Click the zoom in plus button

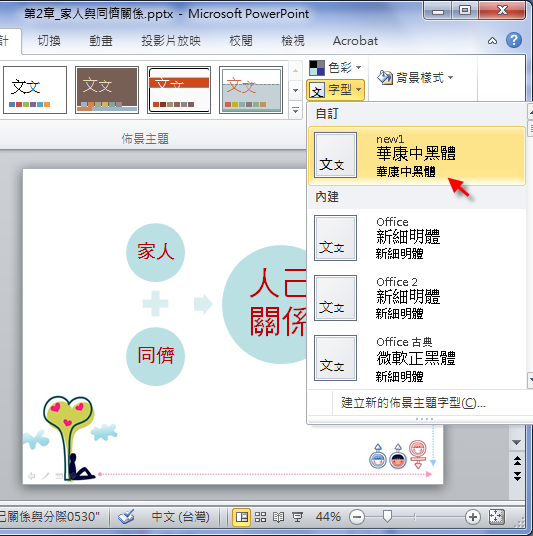click(473, 517)
